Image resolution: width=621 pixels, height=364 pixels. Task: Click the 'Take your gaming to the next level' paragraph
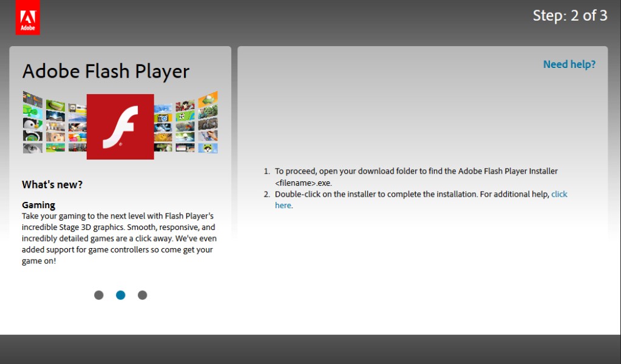tap(119, 238)
